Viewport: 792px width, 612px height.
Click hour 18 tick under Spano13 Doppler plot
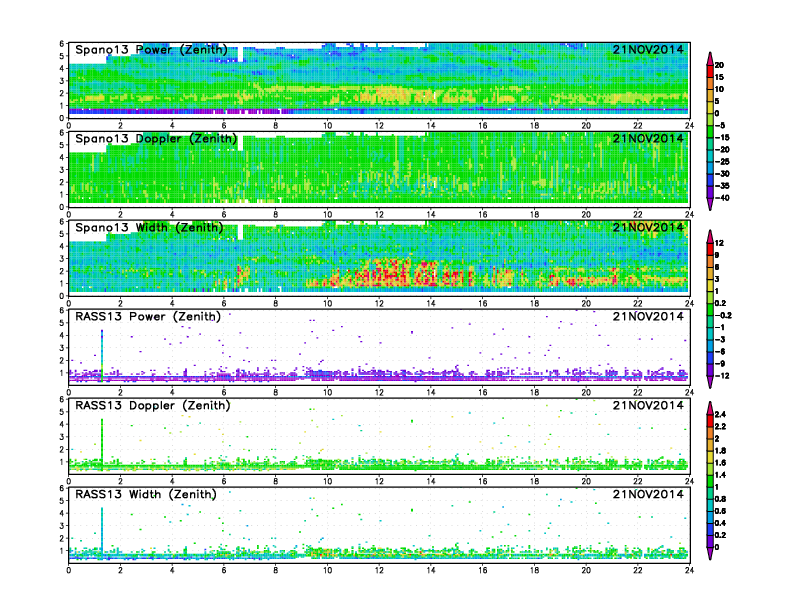click(534, 215)
